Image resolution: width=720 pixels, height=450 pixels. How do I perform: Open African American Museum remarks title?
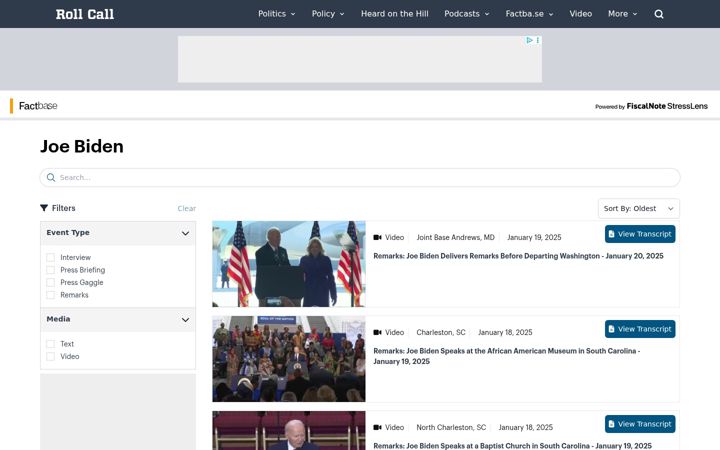click(506, 356)
